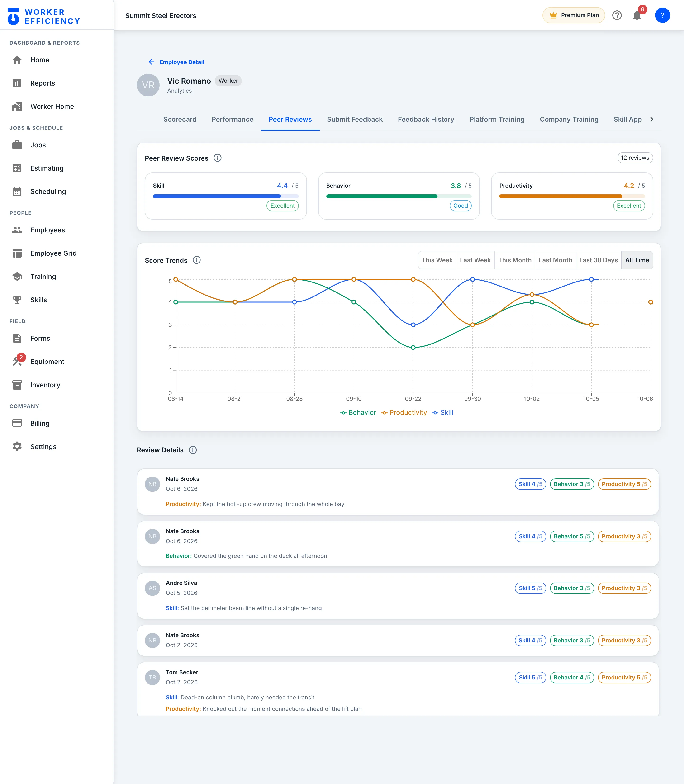Select the This Month time range

(x=514, y=260)
